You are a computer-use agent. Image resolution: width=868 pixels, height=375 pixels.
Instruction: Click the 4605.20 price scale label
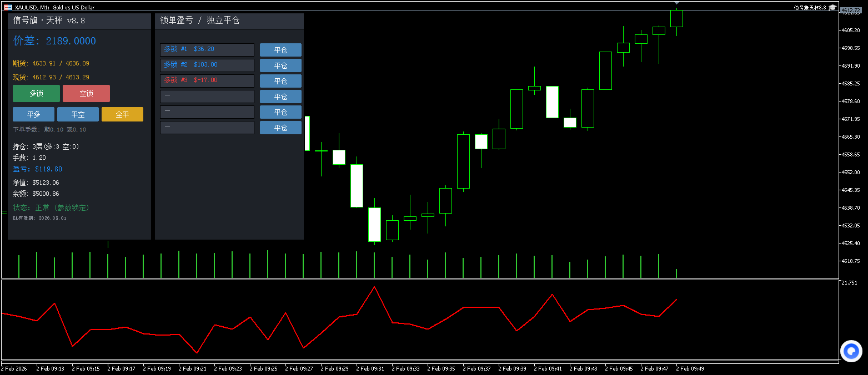coord(851,30)
